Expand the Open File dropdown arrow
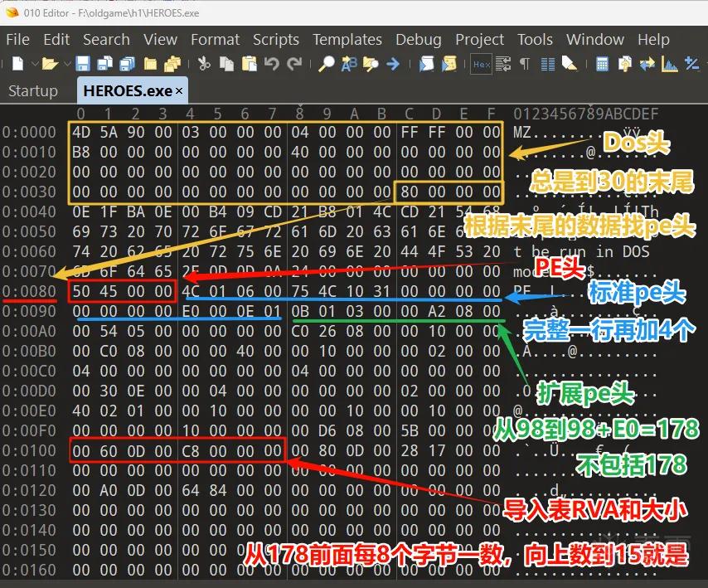 click(x=67, y=64)
